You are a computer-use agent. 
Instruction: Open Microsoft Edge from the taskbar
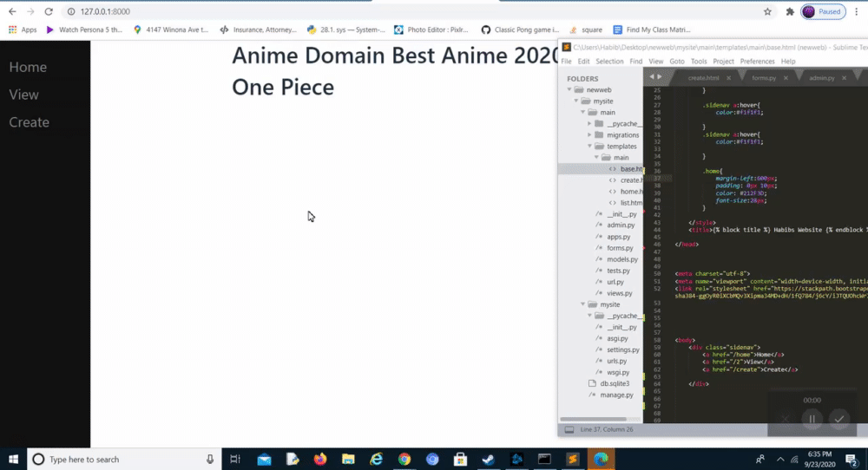[x=601, y=459]
